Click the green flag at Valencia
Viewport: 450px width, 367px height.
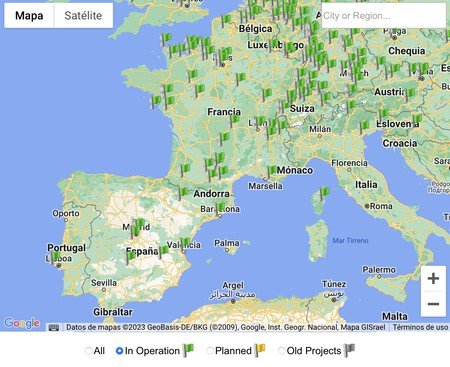(184, 244)
